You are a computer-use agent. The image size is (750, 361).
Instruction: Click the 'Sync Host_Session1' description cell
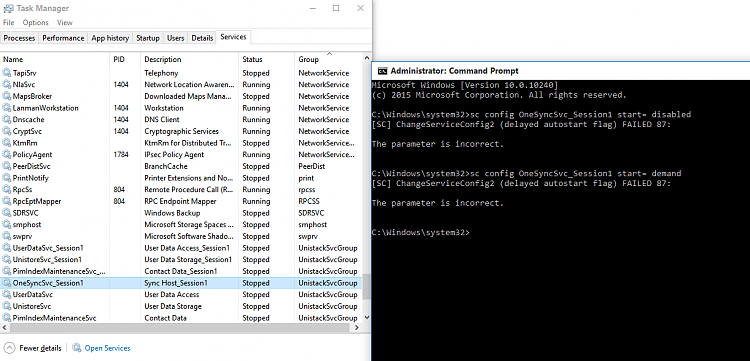[176, 283]
